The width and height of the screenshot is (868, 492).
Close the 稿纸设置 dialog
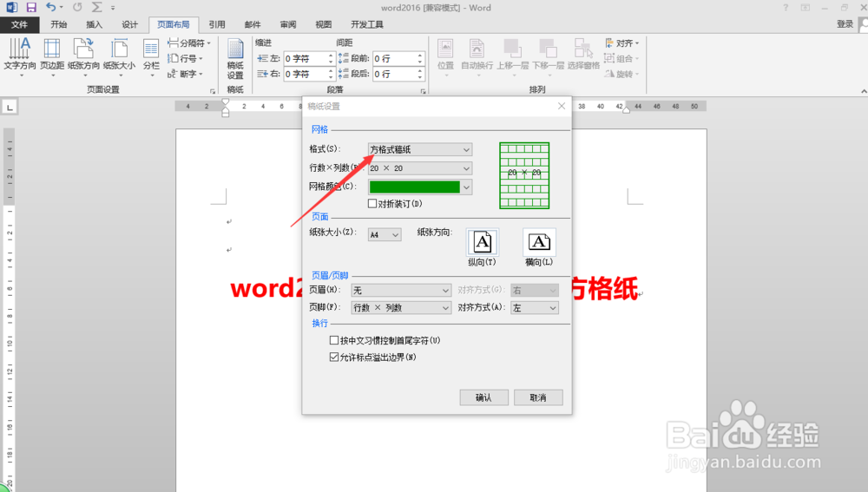tap(562, 106)
